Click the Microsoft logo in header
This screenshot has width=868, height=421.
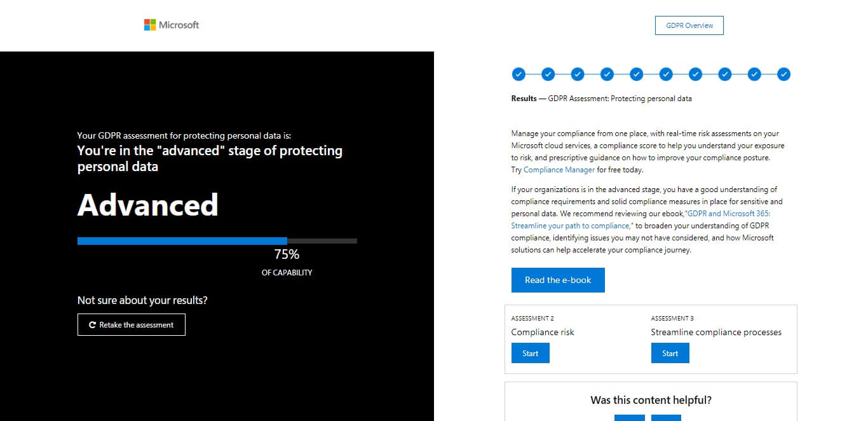171,25
